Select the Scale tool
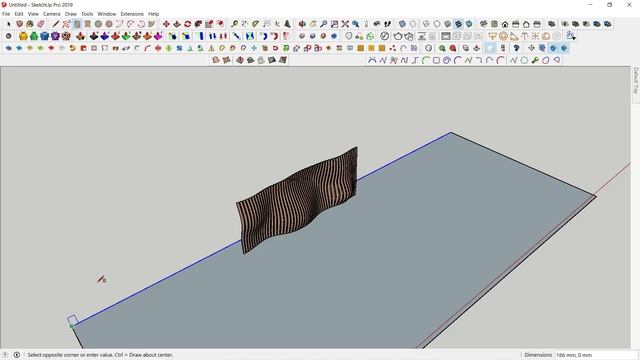 (x=209, y=24)
